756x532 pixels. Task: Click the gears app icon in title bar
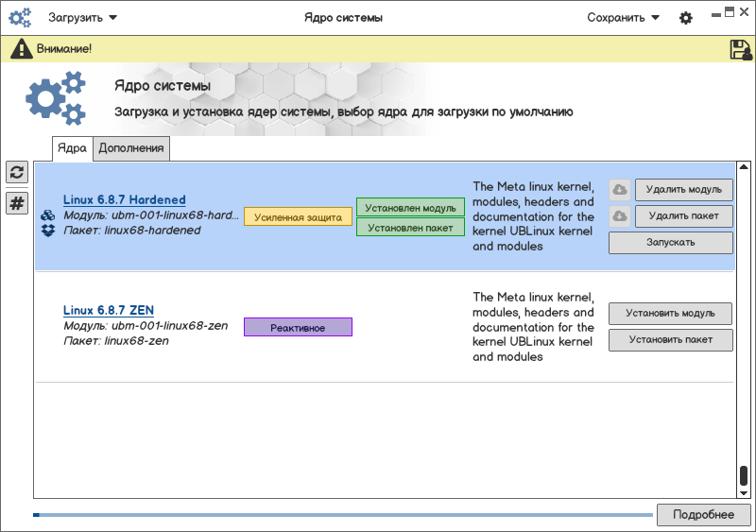point(20,17)
